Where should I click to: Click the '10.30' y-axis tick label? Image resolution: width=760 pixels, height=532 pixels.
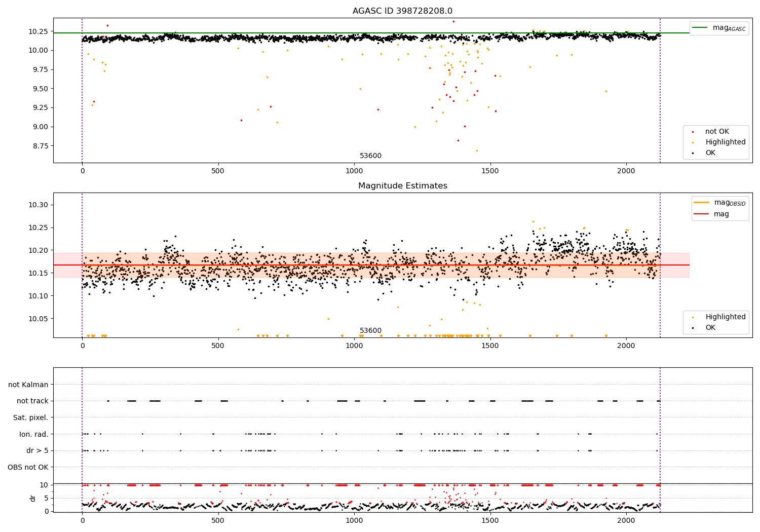point(39,205)
